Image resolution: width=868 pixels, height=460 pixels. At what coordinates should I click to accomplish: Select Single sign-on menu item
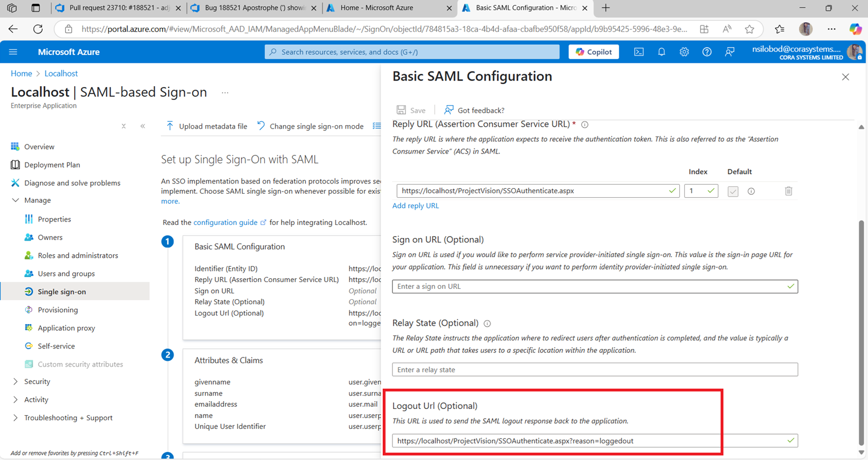75,292
